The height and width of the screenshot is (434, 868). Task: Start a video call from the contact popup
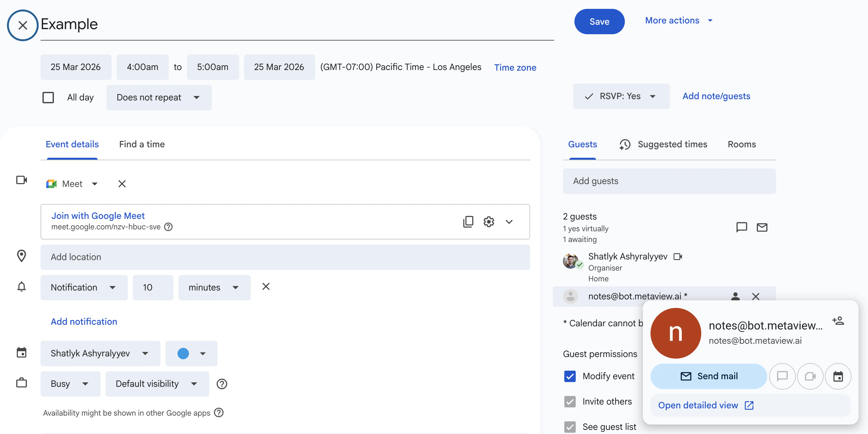pos(810,376)
